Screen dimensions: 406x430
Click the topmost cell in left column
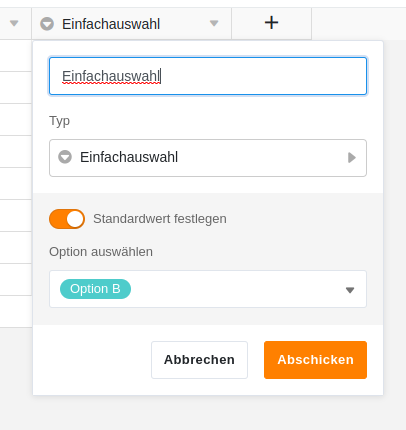16,56
